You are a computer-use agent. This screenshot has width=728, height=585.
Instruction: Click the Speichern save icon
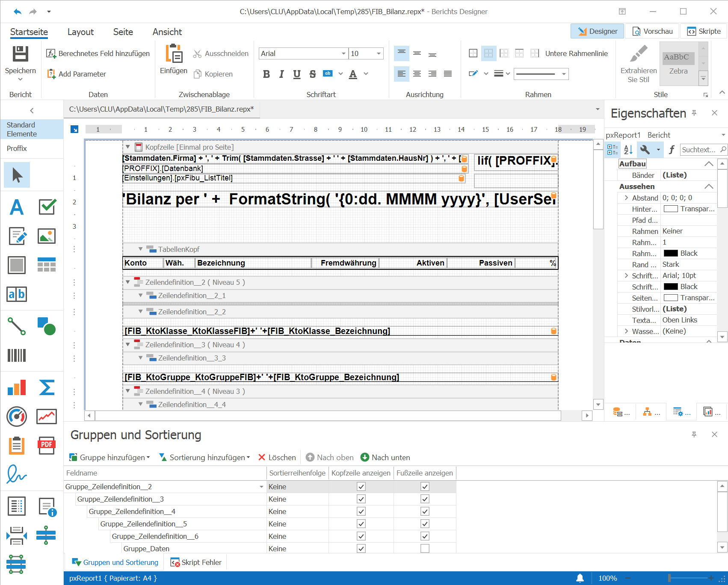coord(20,54)
